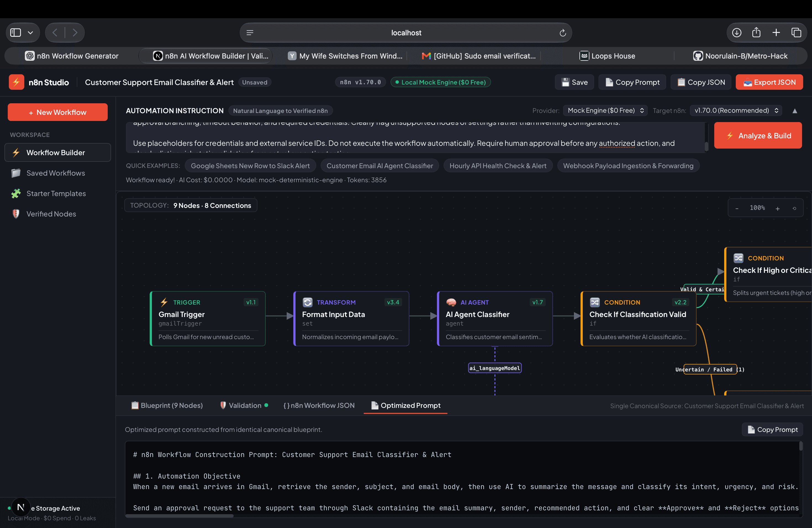Screen dimensions: 812x528
Task: Select the Optimized Prompt tab
Action: (406, 405)
